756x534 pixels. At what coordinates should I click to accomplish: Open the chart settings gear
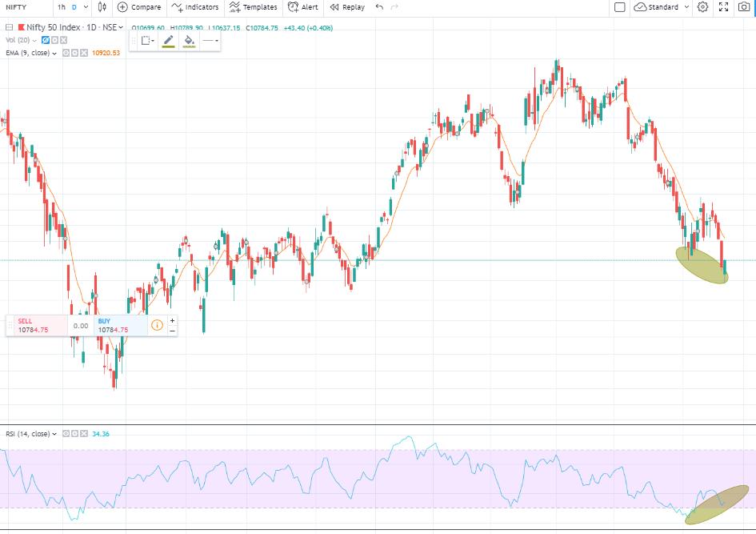[x=703, y=6]
